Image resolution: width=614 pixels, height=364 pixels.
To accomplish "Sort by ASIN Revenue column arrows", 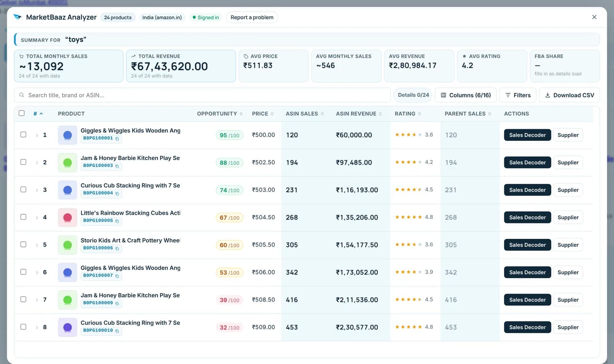I will pyautogui.click(x=380, y=114).
